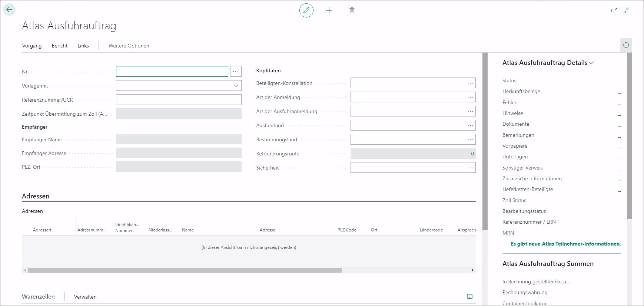Click the Adressen horizontal scrollbar thumb
Image resolution: width=644 pixels, height=306 pixels.
coord(185,270)
